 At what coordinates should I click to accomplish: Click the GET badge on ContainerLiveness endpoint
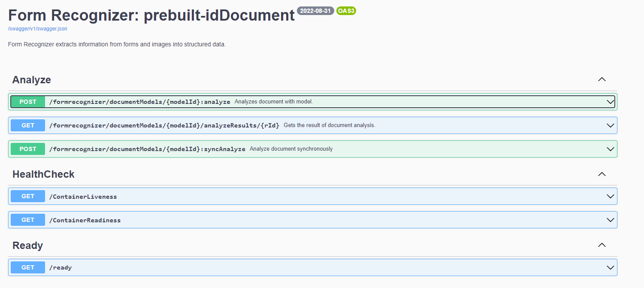coord(27,196)
